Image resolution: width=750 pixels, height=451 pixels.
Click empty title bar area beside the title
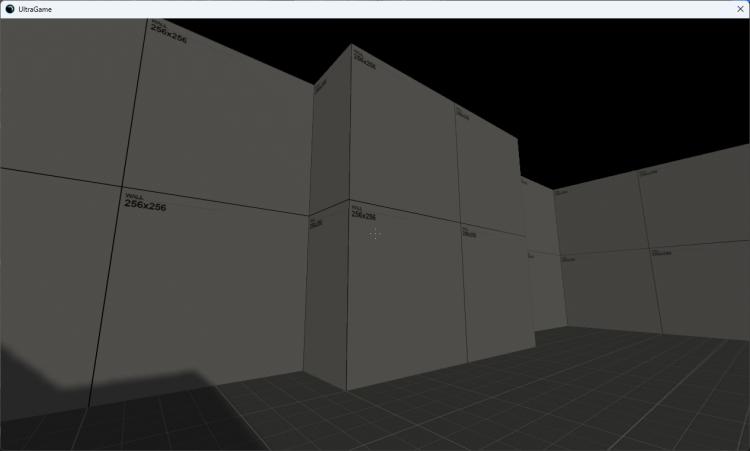400,8
